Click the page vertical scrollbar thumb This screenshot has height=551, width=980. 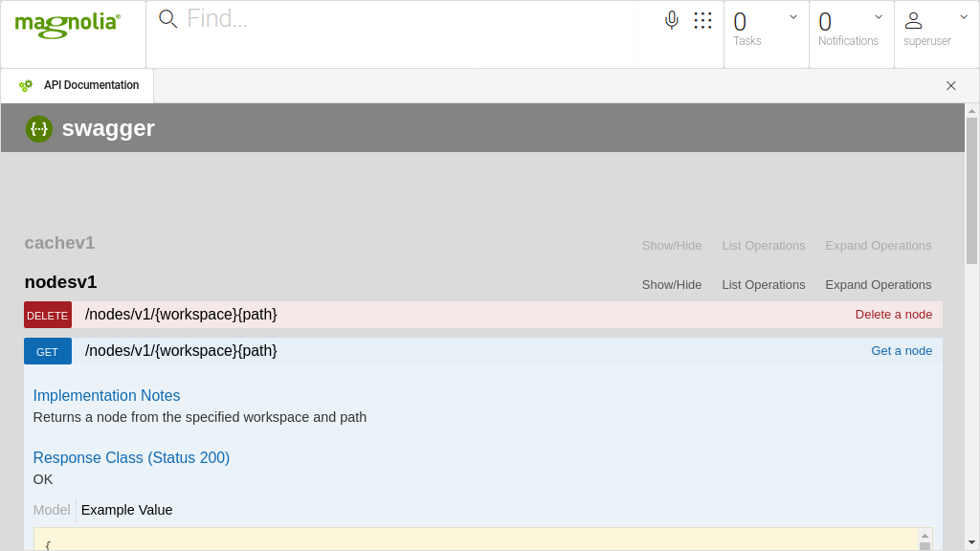click(971, 191)
